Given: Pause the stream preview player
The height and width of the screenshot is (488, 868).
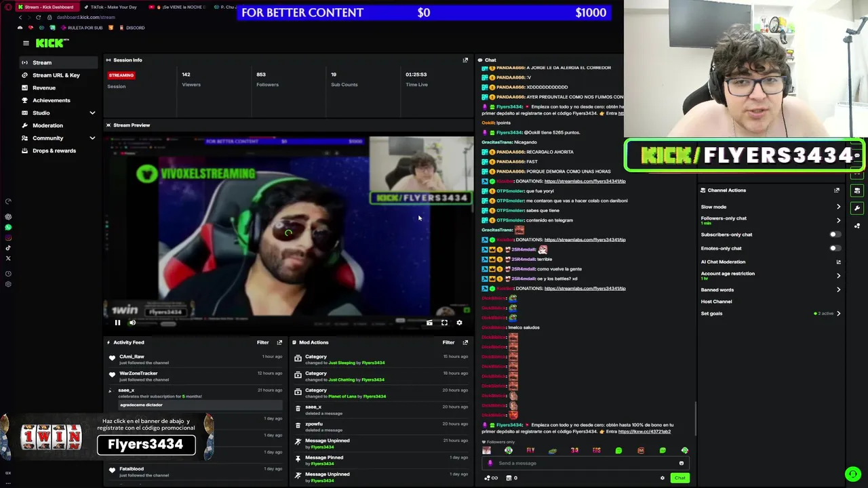Looking at the screenshot, I should coord(117,323).
